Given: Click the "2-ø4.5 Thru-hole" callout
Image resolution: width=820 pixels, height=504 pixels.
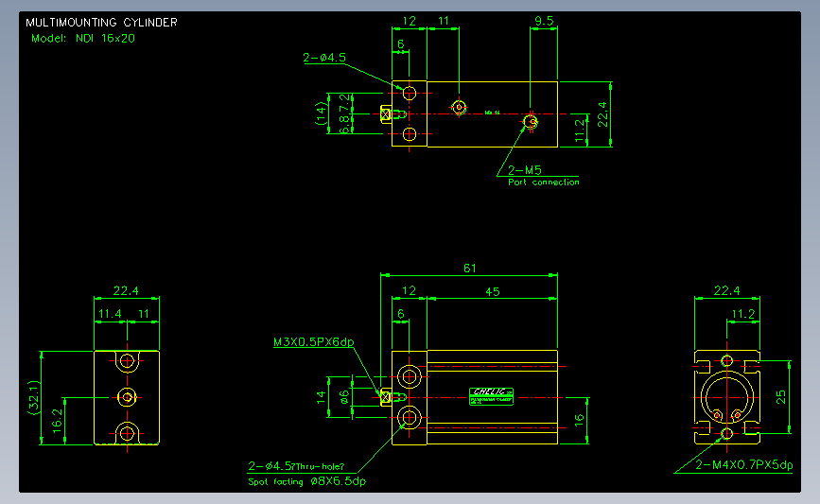Looking at the screenshot, I should tap(296, 466).
